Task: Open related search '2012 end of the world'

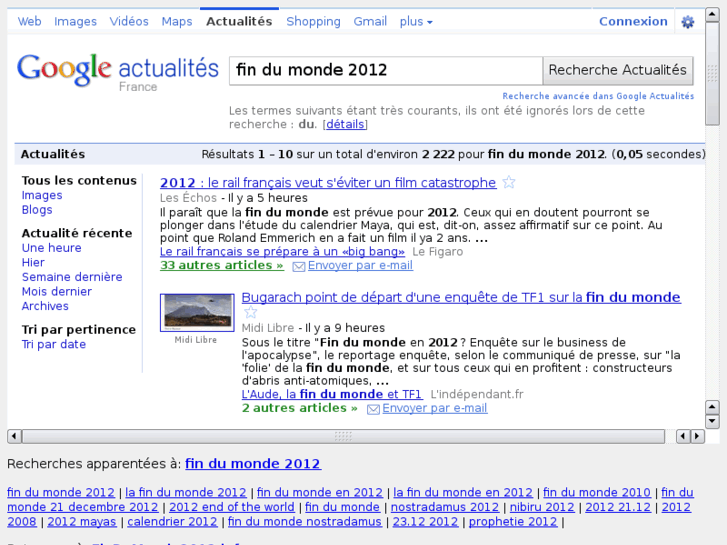Action: coord(231,507)
